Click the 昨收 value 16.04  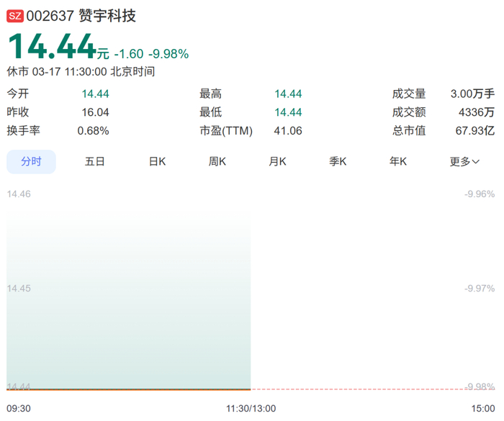tap(96, 112)
